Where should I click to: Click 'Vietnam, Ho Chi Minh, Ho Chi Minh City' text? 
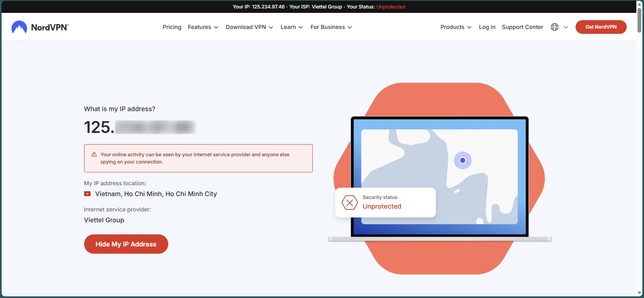(x=156, y=194)
